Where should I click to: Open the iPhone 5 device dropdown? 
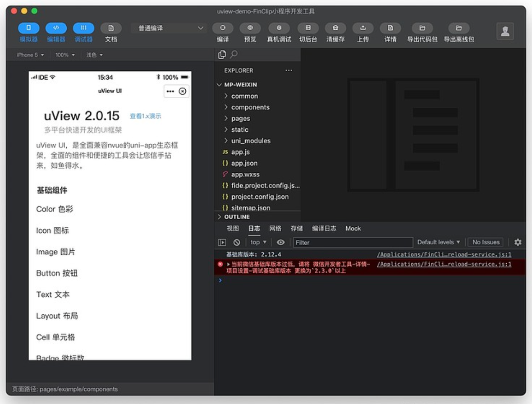pyautogui.click(x=30, y=55)
